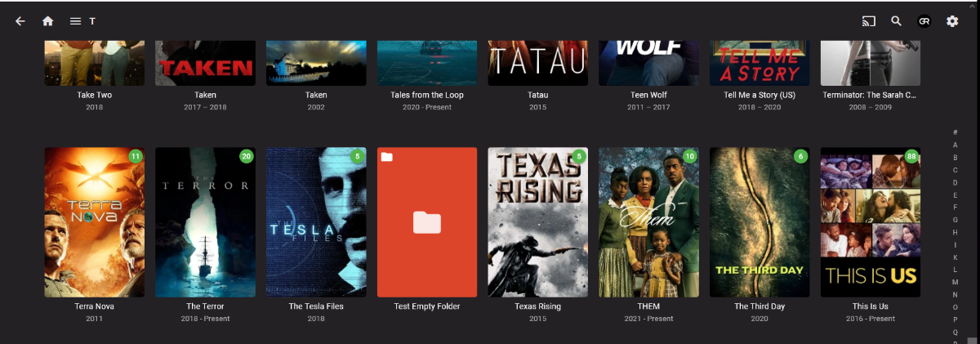
Task: Open the Take Two title link
Action: [x=95, y=95]
